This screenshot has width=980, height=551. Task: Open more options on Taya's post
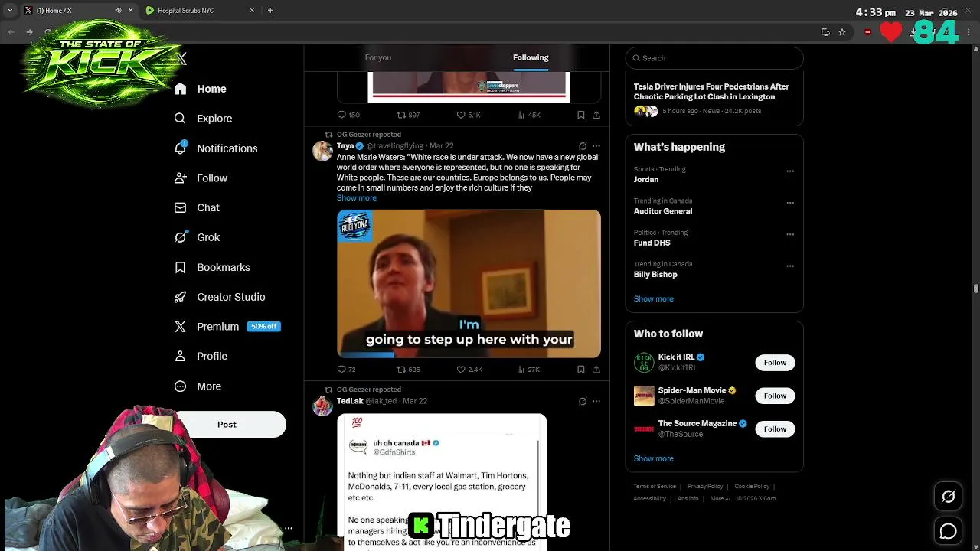coord(596,146)
